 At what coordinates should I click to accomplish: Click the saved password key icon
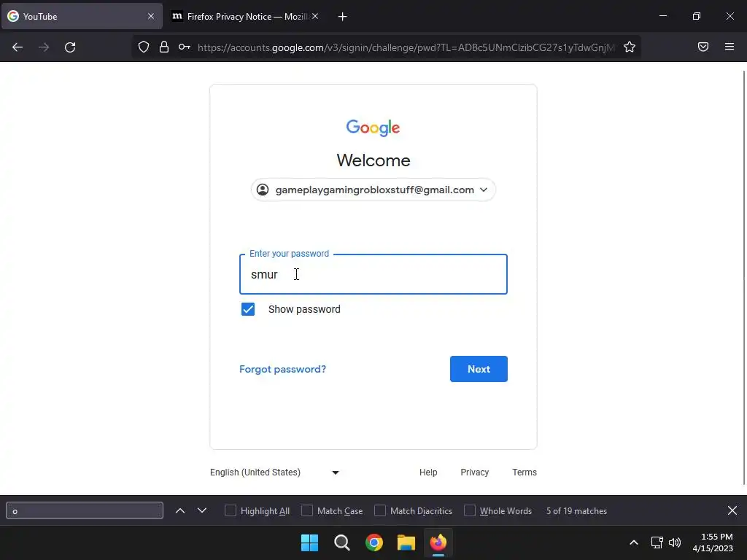pos(185,47)
